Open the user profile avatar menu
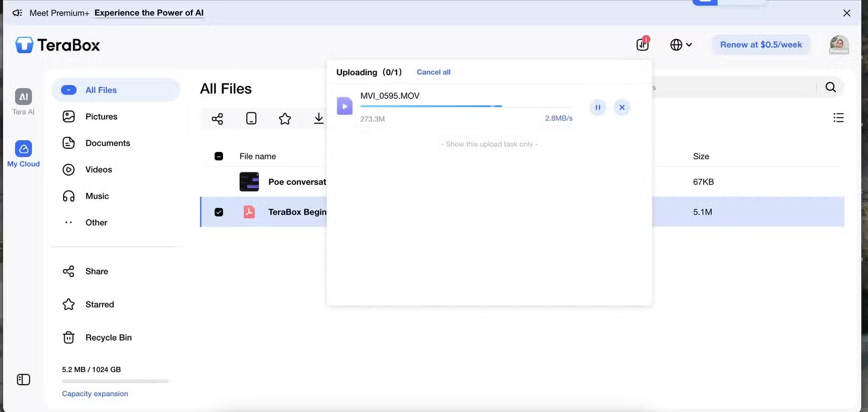The image size is (868, 412). click(839, 45)
